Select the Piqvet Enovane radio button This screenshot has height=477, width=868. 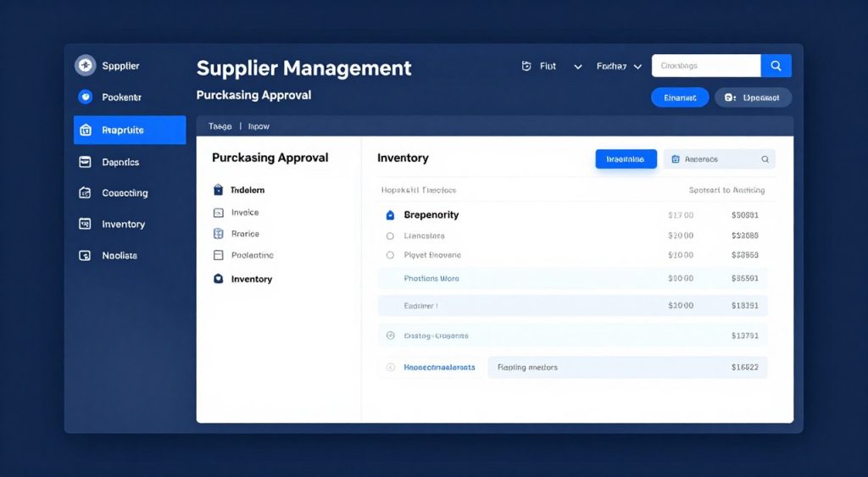tap(390, 255)
